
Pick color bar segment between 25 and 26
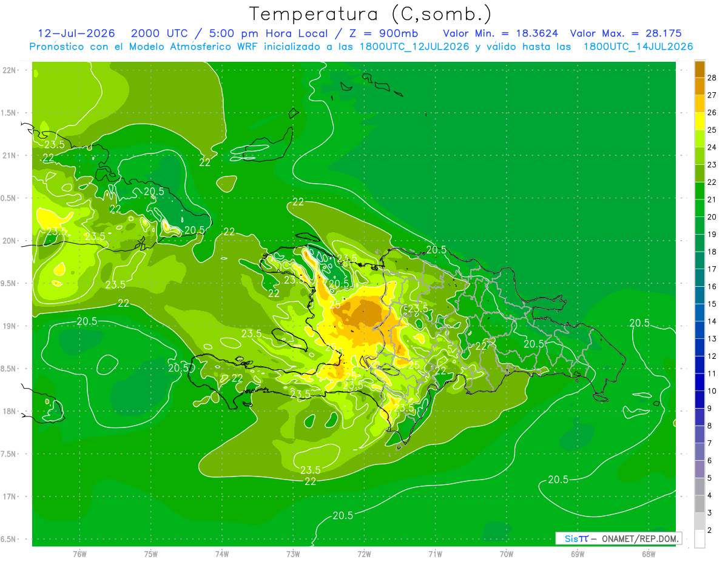coord(699,121)
